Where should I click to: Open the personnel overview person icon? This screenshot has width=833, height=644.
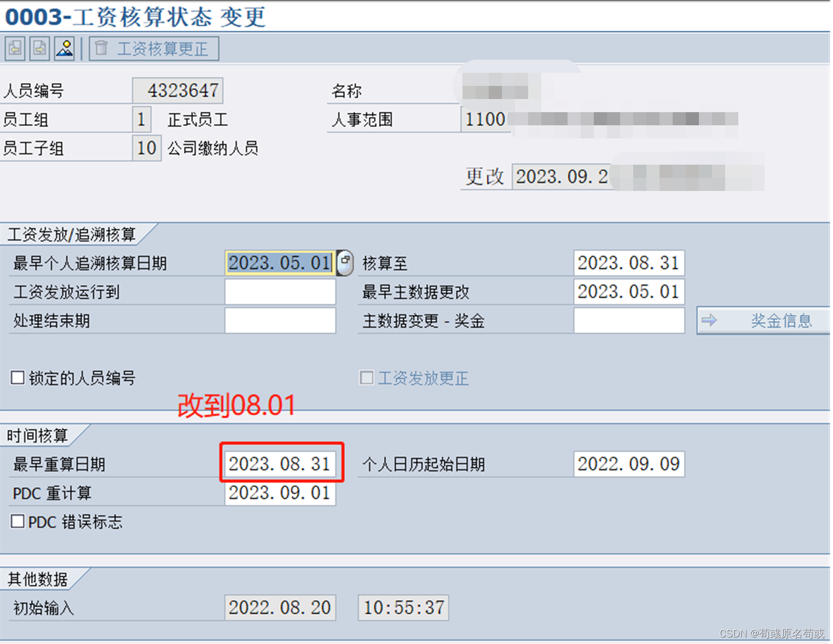coord(65,49)
